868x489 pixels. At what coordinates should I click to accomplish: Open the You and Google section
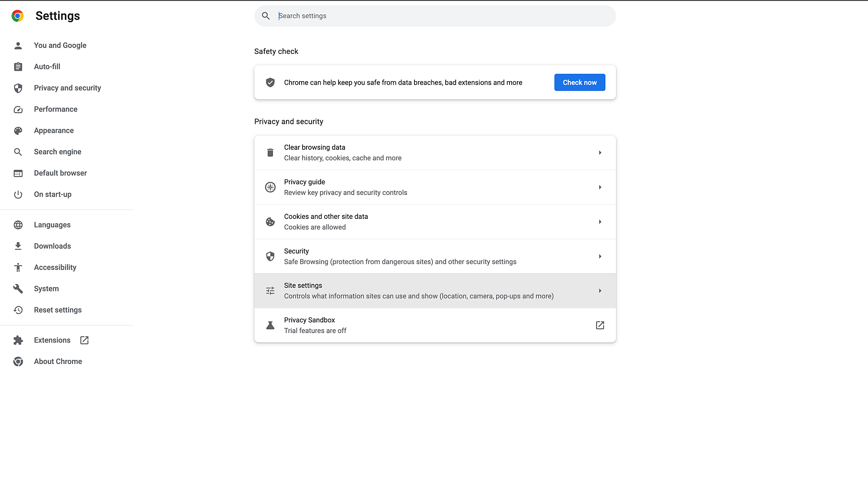point(60,46)
